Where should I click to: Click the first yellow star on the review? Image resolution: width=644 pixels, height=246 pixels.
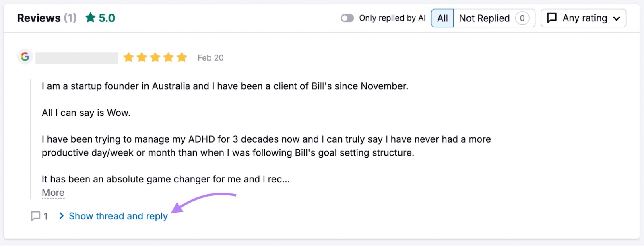click(129, 57)
